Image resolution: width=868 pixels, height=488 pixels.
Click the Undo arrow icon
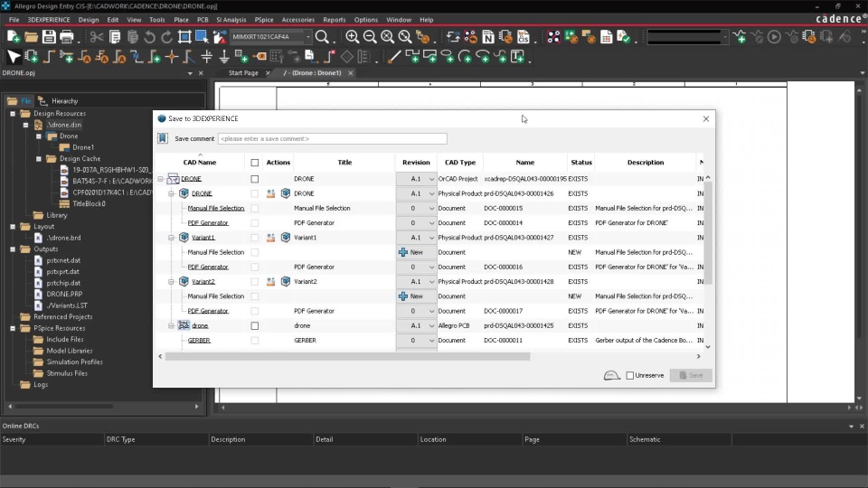pyautogui.click(x=149, y=37)
